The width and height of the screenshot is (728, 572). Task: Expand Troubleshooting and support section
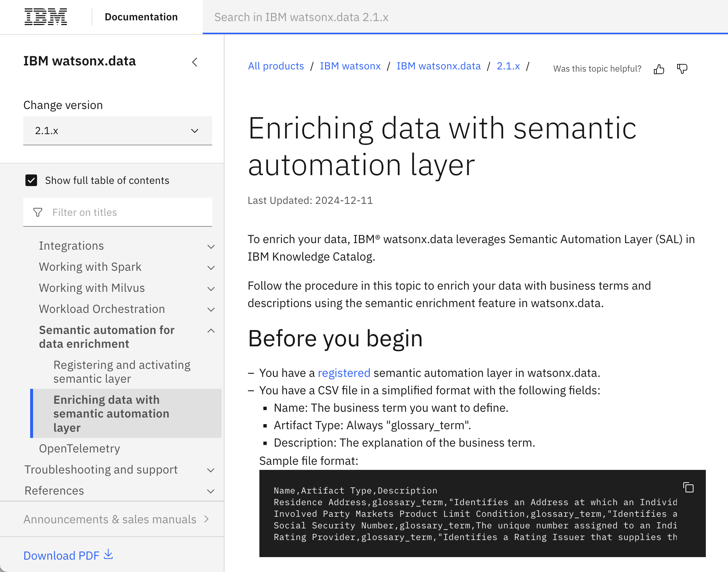coord(210,470)
